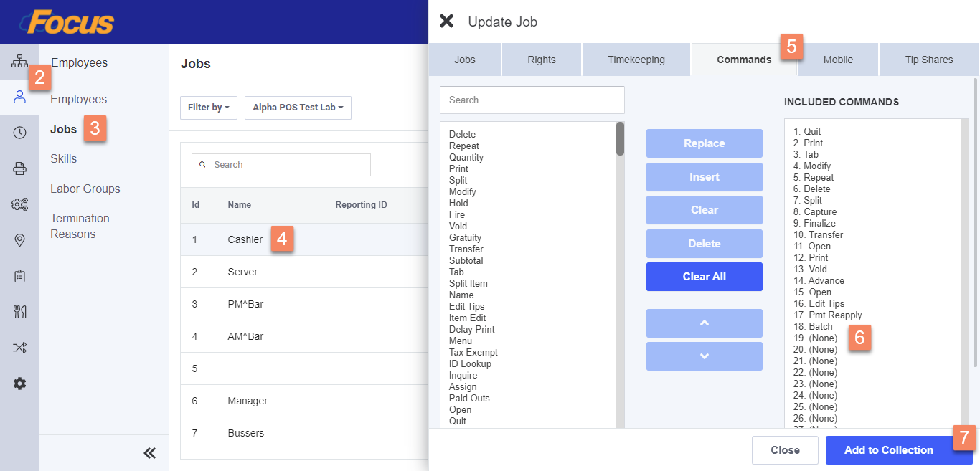Click the Focus logo

(67, 22)
